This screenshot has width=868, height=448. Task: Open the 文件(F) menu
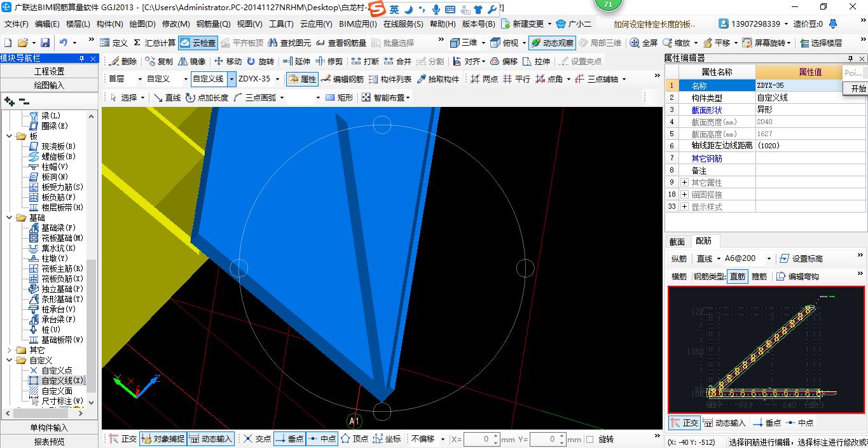click(x=16, y=24)
